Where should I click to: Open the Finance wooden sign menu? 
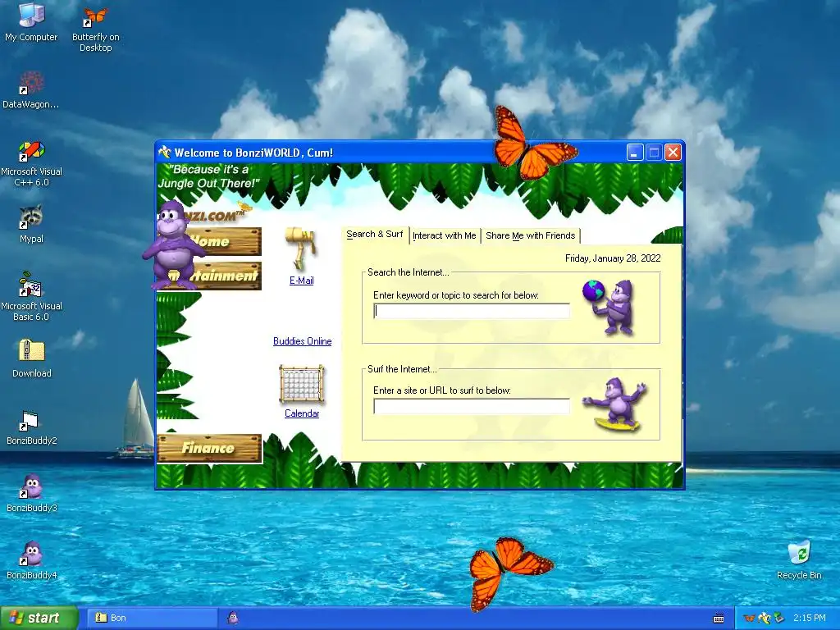[x=209, y=448]
